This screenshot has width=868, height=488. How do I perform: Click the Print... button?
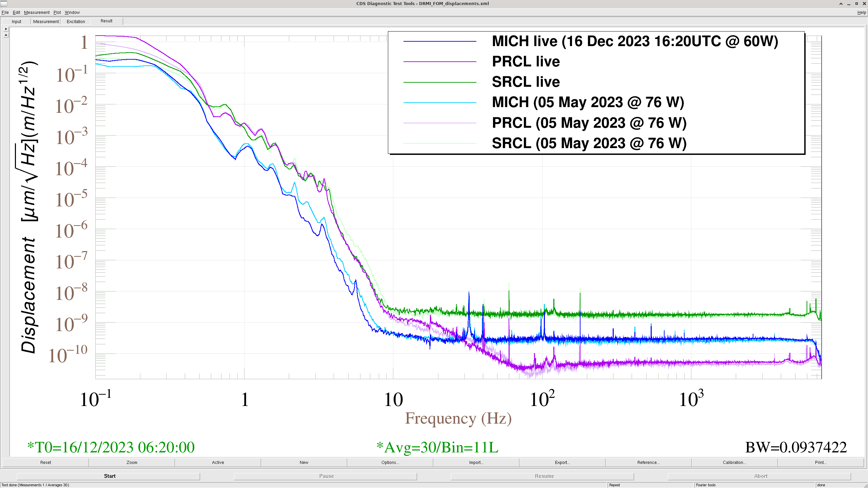[x=821, y=462]
